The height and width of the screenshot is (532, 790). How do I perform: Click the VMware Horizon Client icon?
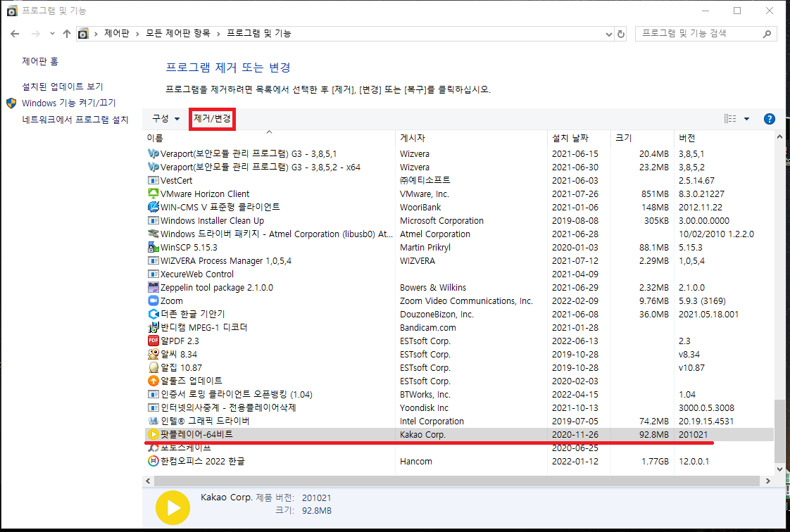coord(153,194)
